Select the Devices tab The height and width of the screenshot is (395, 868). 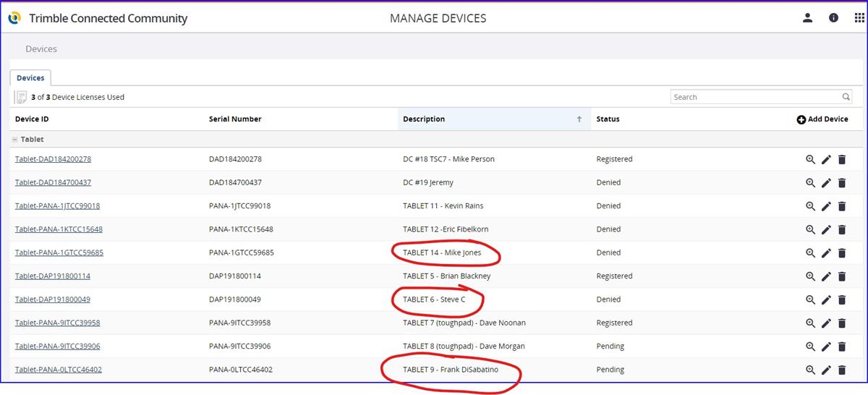30,78
